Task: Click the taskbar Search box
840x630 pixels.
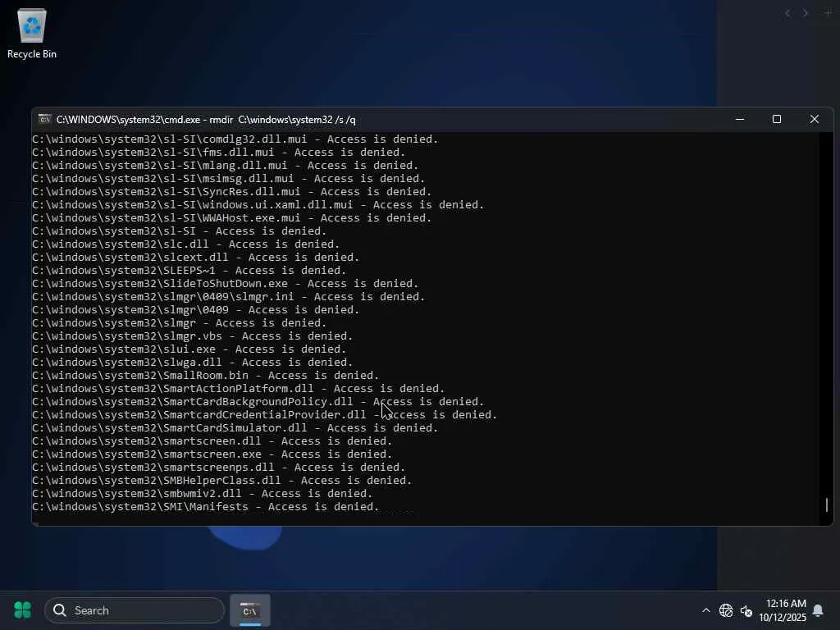Action: pyautogui.click(x=135, y=610)
